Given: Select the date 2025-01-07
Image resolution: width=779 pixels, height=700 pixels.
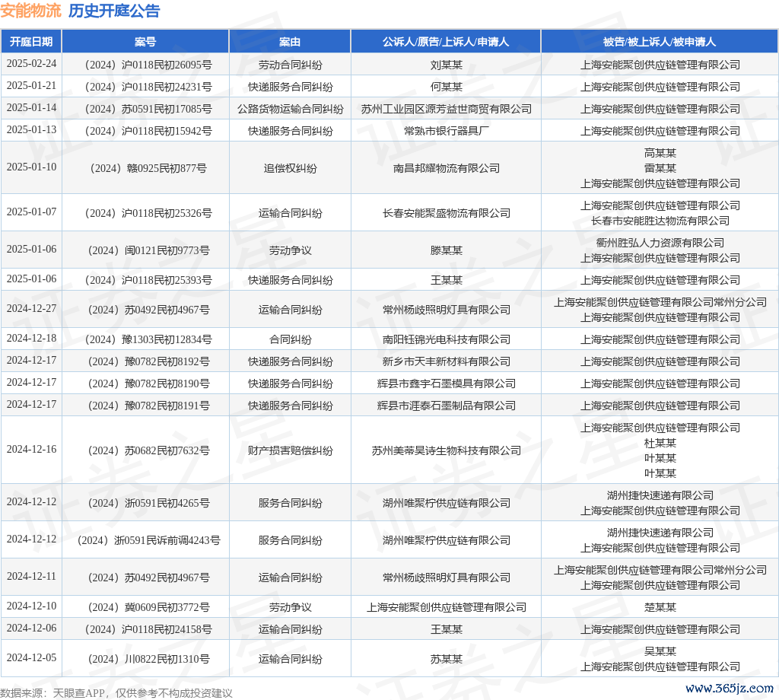Looking at the screenshot, I should (x=31, y=212).
